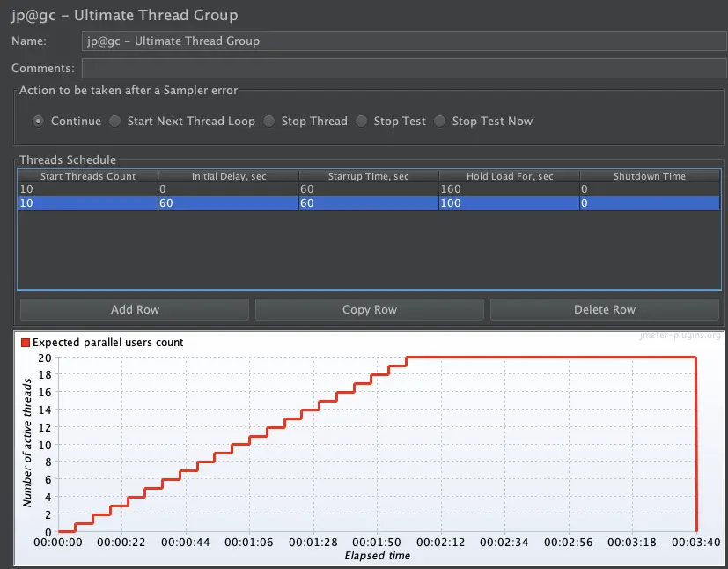Click the jmeter-plugins.org watermark link
The height and width of the screenshot is (569, 728).
click(x=680, y=336)
